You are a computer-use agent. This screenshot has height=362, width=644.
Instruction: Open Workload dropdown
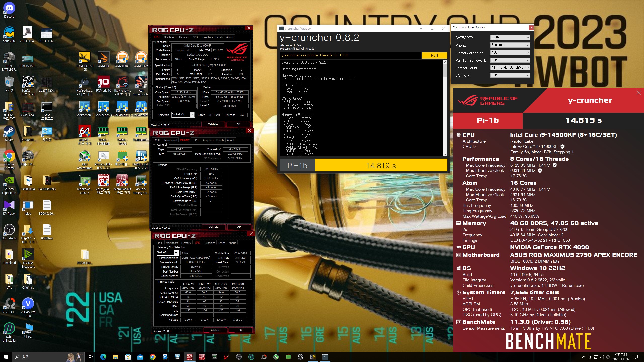point(510,75)
